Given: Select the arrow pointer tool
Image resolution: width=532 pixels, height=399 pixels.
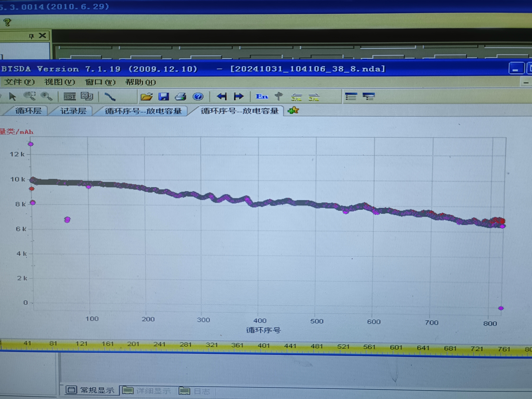Looking at the screenshot, I should [x=13, y=97].
